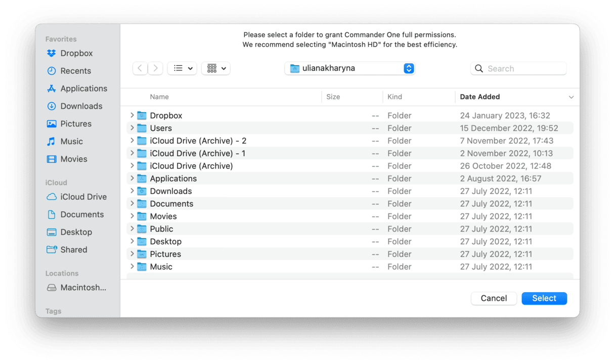Open Documents under iCloud in the sidebar
The width and height of the screenshot is (615, 364).
pos(75,214)
